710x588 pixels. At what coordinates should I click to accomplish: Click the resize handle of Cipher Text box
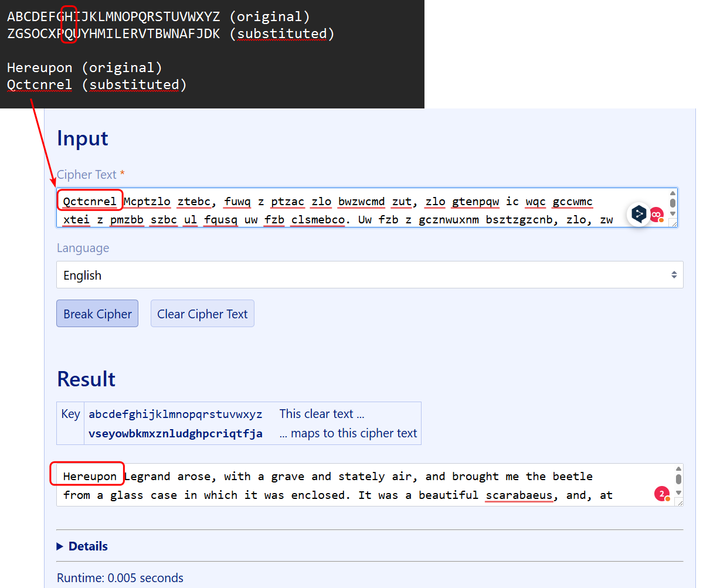point(674,223)
